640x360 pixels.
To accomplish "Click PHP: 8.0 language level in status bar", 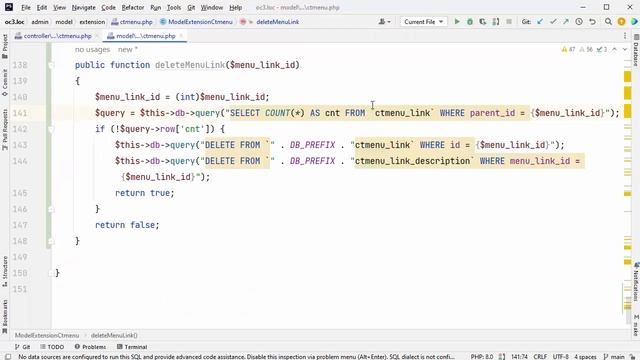I will click(482, 357).
